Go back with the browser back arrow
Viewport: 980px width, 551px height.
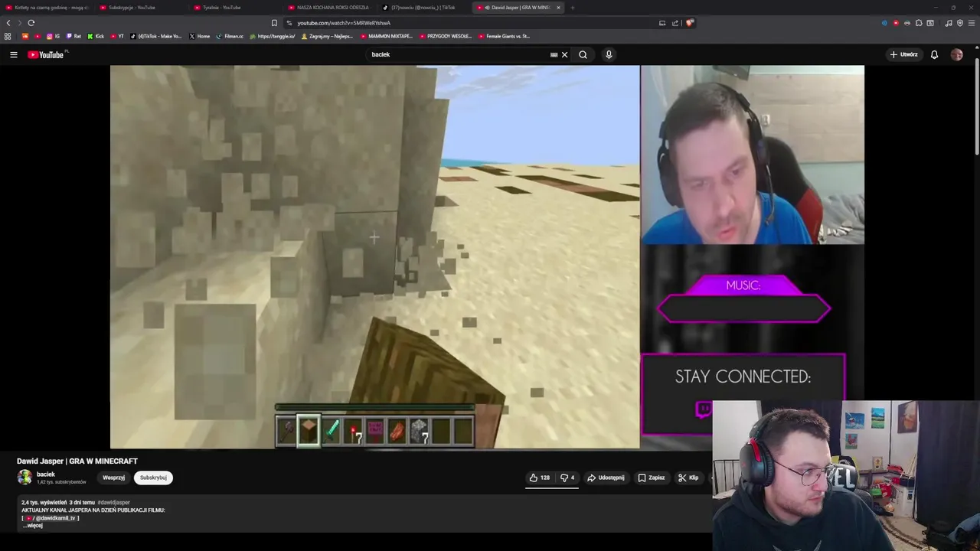point(8,23)
